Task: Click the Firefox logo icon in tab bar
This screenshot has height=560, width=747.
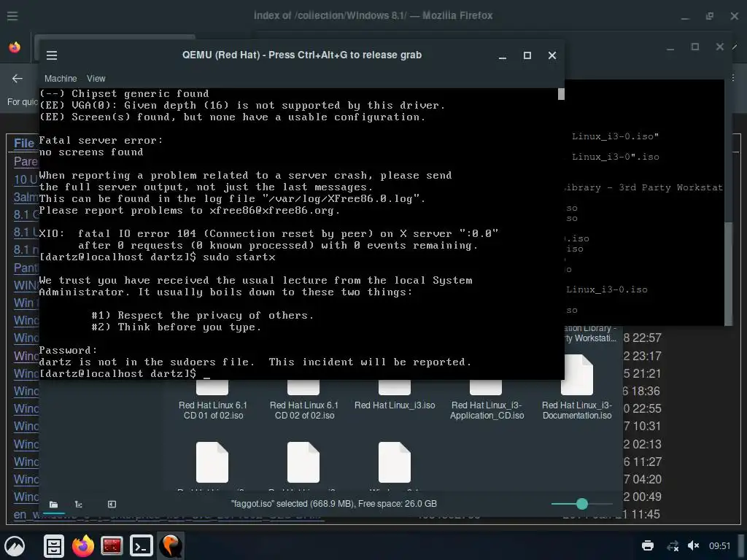Action: tap(15, 47)
